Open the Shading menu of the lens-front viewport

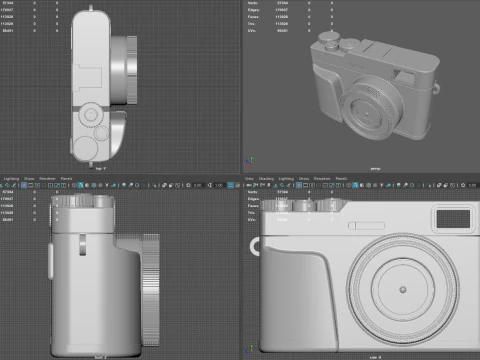(266, 179)
